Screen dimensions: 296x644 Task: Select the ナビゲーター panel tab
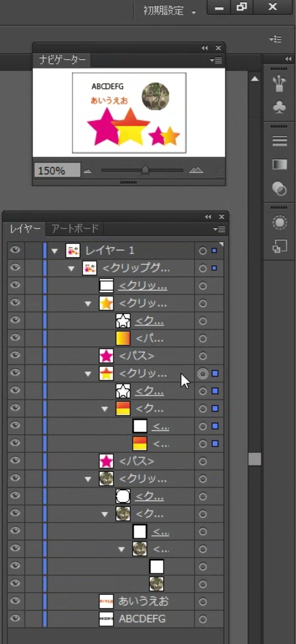click(62, 60)
